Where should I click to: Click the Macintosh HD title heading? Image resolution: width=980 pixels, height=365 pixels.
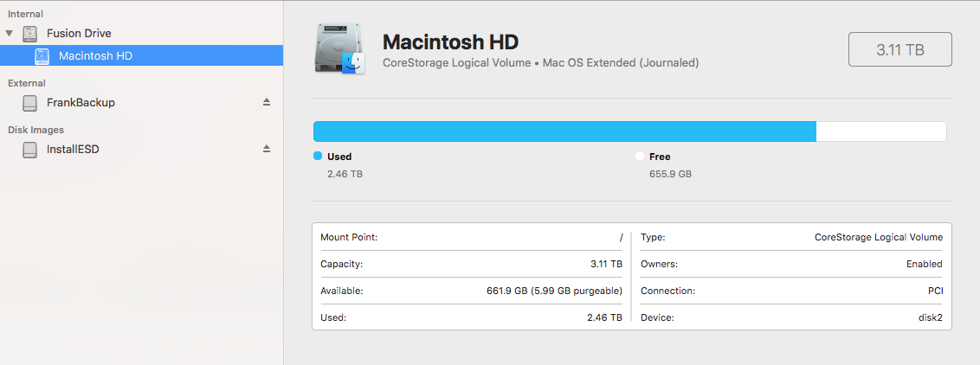pyautogui.click(x=450, y=42)
